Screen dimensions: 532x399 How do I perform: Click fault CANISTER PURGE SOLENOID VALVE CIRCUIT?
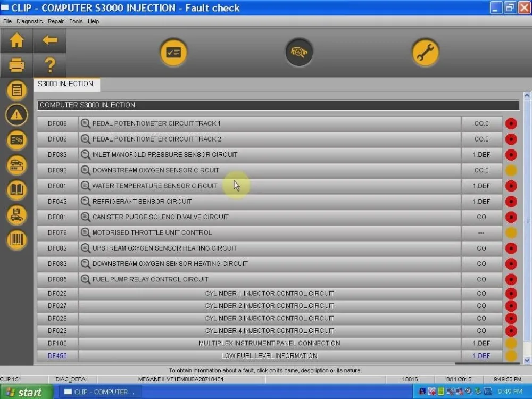click(x=161, y=217)
